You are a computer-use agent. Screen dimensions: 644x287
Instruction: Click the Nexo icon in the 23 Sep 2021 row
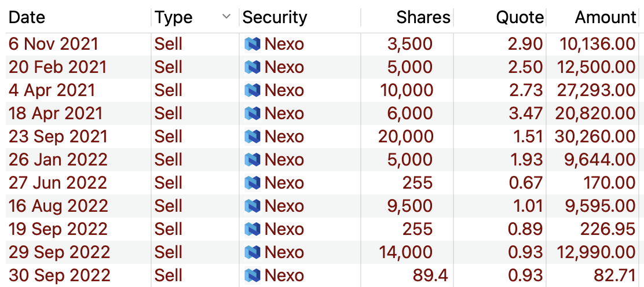tap(253, 137)
